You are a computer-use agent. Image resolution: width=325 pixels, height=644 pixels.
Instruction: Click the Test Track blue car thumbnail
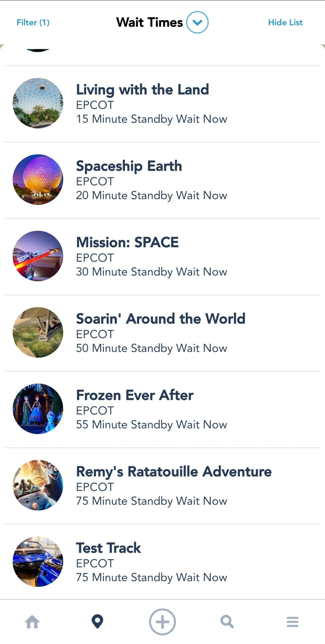pyautogui.click(x=38, y=562)
